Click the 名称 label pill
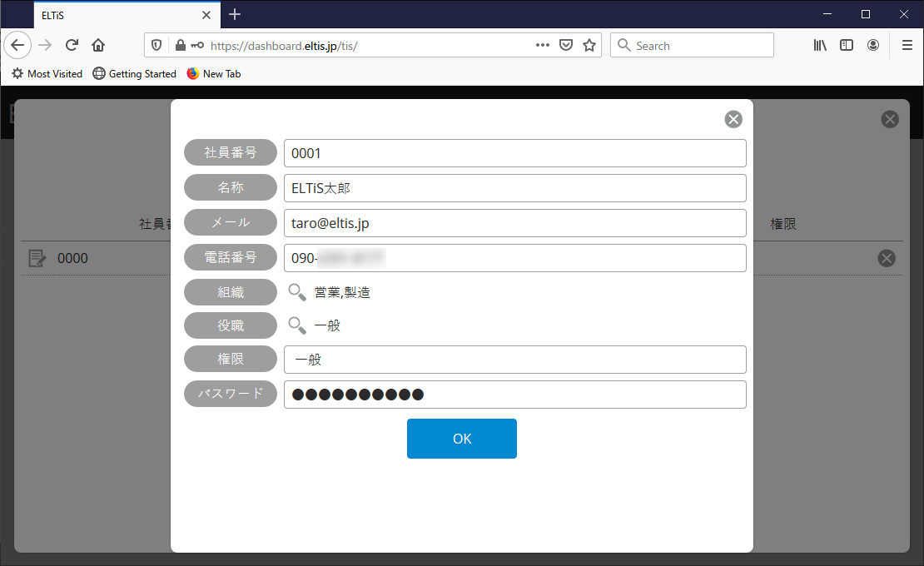 (x=231, y=187)
